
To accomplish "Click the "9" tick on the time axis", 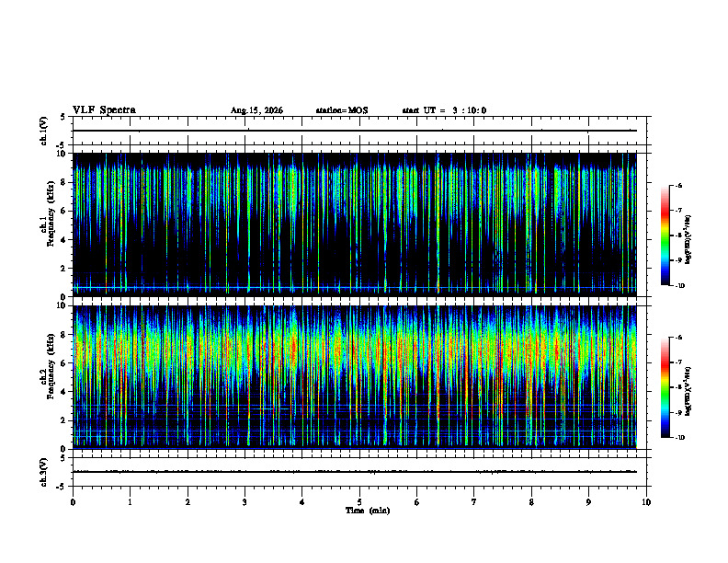I will click(x=588, y=502).
